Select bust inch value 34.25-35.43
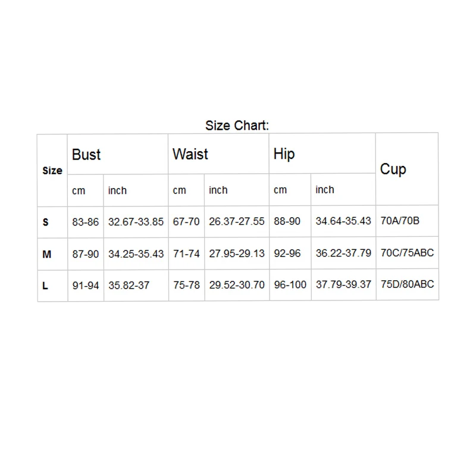The width and height of the screenshot is (476, 476). click(136, 254)
